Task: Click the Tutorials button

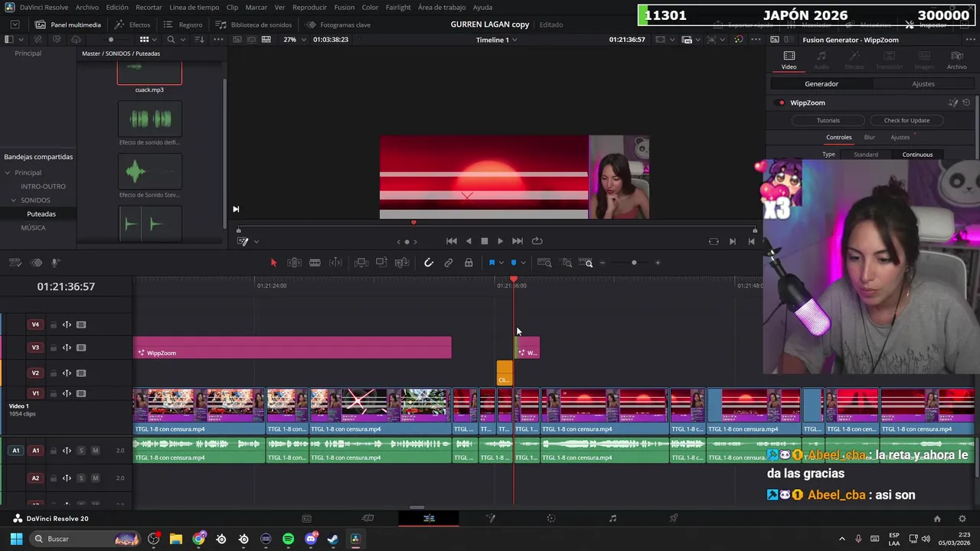Action: click(828, 120)
